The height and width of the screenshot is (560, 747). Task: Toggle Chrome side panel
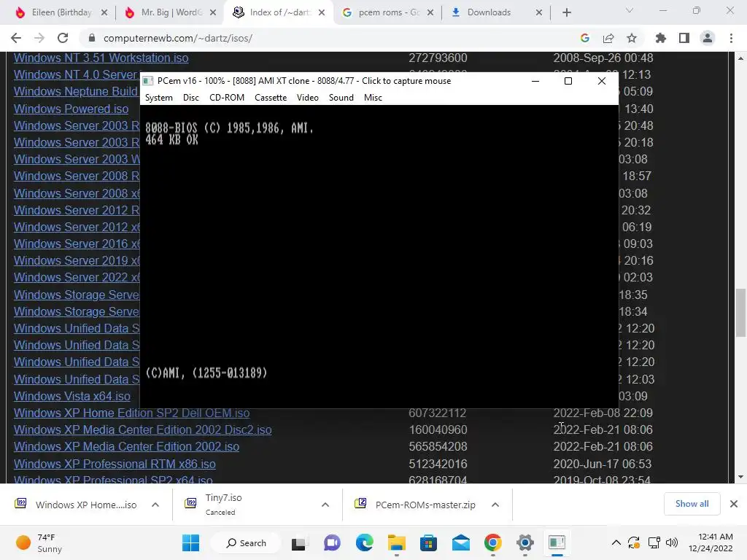tap(684, 38)
